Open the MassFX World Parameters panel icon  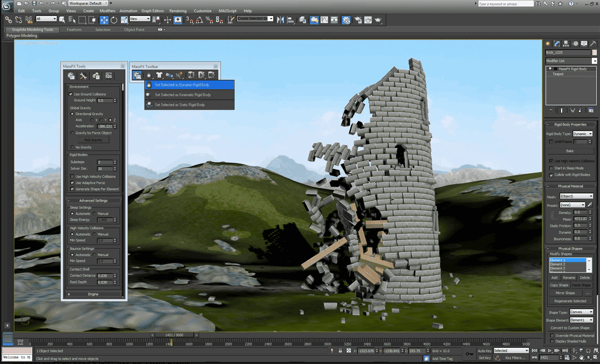point(72,76)
